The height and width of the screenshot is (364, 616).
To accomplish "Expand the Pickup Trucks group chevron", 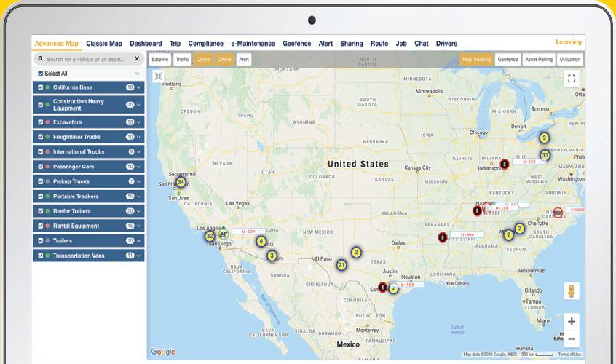I will pos(138,181).
